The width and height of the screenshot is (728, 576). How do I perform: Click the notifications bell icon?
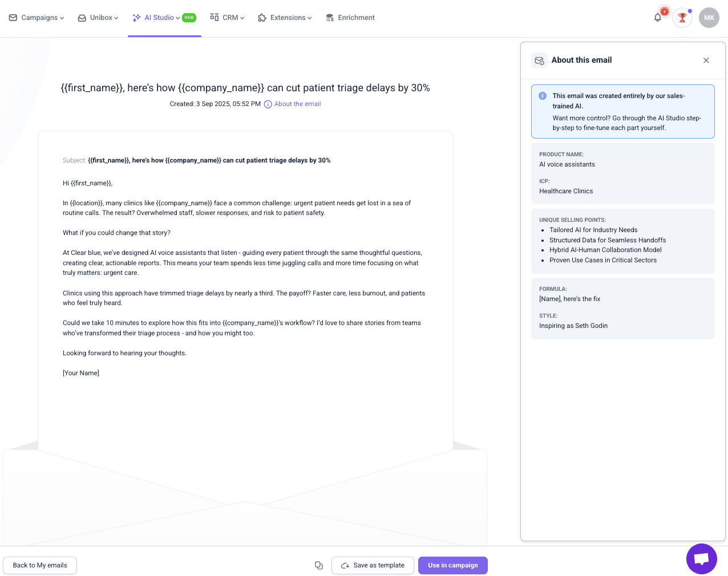pyautogui.click(x=657, y=18)
